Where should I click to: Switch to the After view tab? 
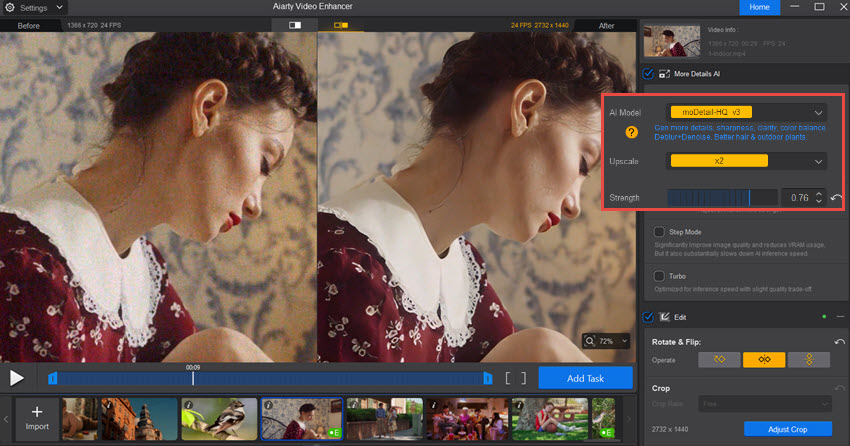tap(606, 25)
